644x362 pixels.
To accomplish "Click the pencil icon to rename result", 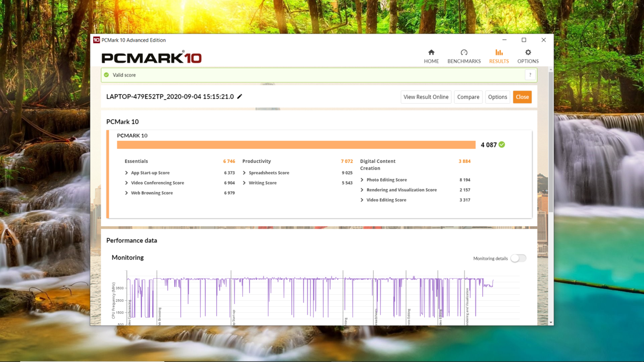I will pyautogui.click(x=239, y=97).
